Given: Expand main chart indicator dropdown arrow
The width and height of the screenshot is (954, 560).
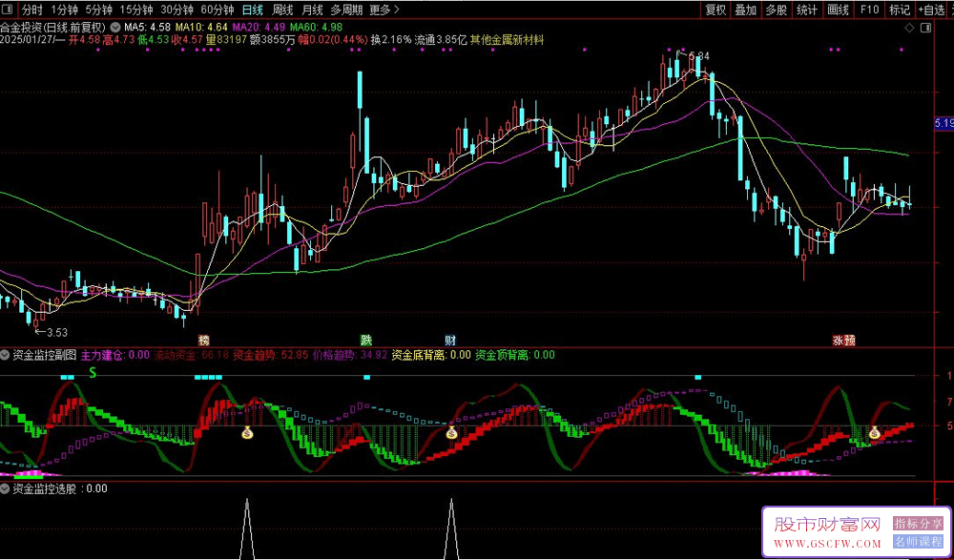Looking at the screenshot, I should tap(116, 28).
